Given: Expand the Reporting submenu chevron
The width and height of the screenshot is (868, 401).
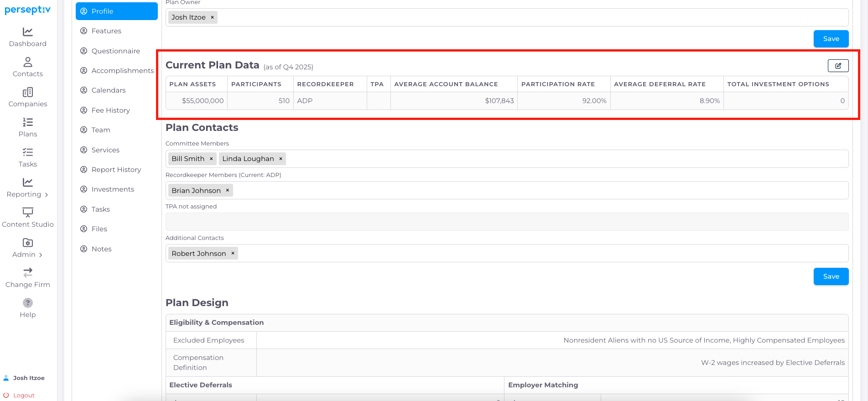Looking at the screenshot, I should coord(47,195).
